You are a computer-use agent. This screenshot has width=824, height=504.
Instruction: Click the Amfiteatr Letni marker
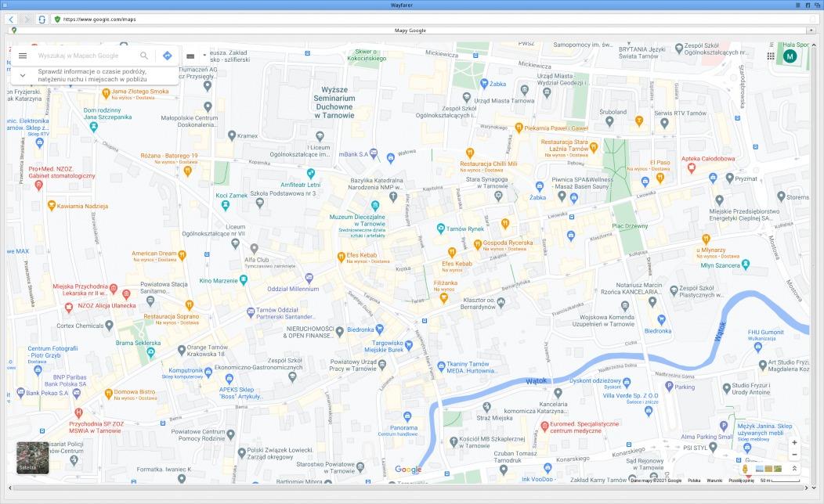pos(311,173)
